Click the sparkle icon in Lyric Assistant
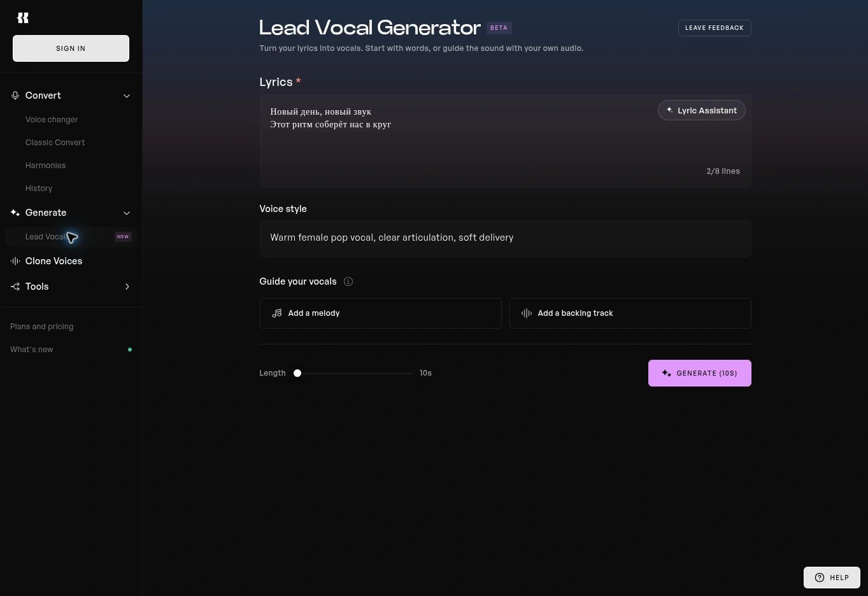 pyautogui.click(x=669, y=110)
